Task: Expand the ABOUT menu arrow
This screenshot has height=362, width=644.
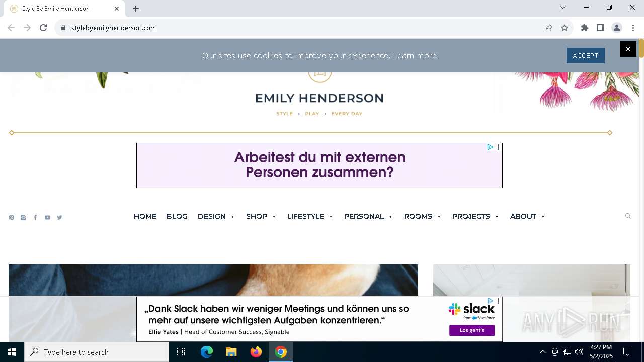Action: 543,217
